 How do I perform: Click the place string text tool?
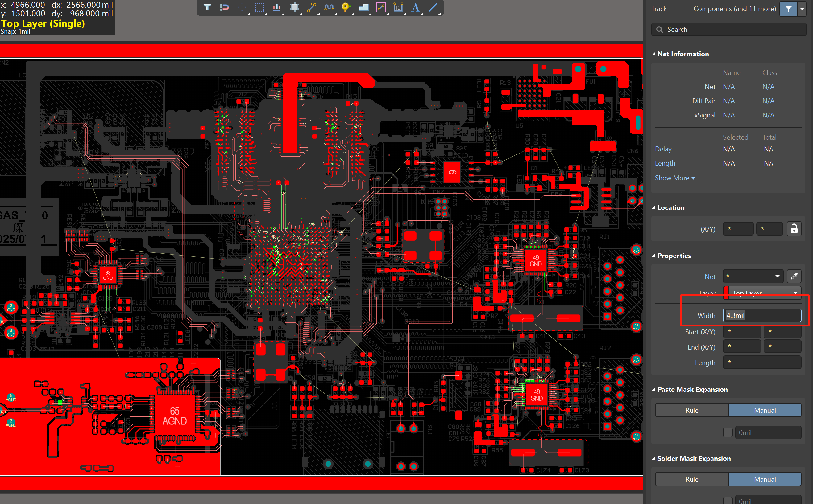click(x=415, y=7)
